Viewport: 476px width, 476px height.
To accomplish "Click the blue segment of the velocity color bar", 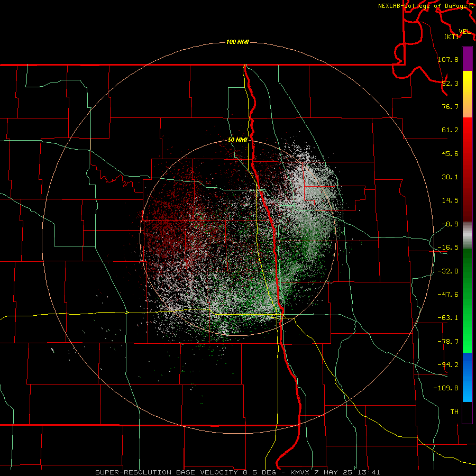I will click(x=467, y=377).
